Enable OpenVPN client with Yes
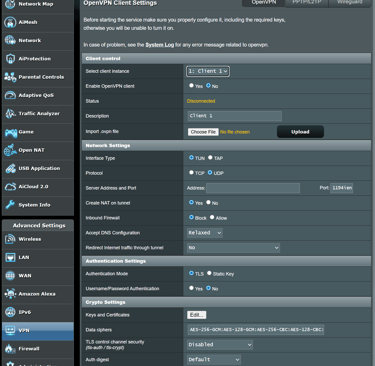The height and width of the screenshot is (366, 375). pyautogui.click(x=191, y=86)
